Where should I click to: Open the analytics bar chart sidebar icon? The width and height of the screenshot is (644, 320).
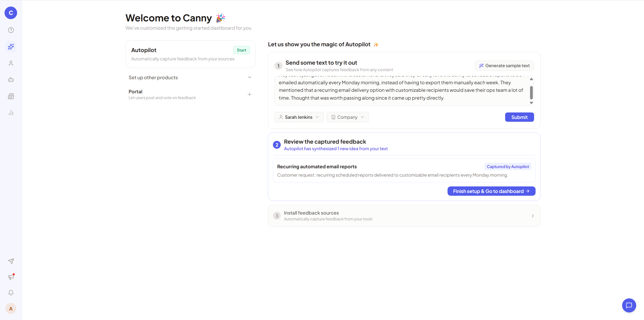click(11, 113)
